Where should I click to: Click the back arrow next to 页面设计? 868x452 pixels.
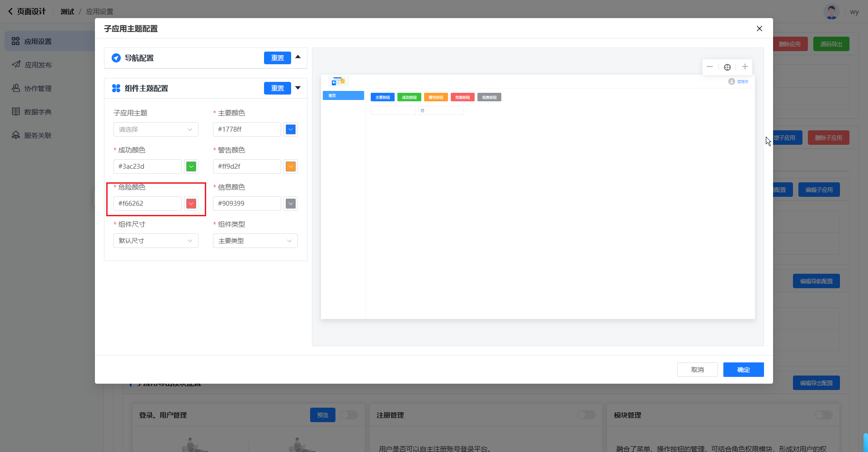10,11
